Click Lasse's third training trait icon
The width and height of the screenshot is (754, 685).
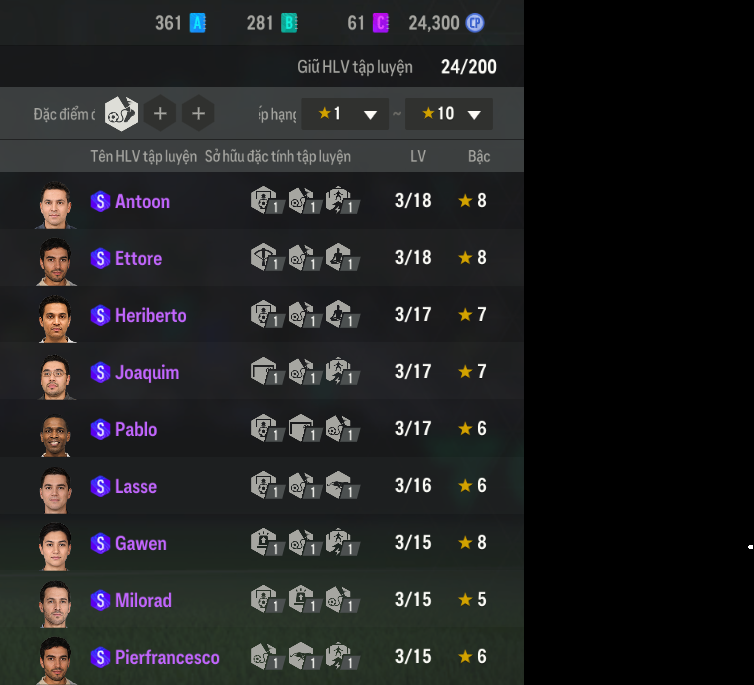point(342,485)
